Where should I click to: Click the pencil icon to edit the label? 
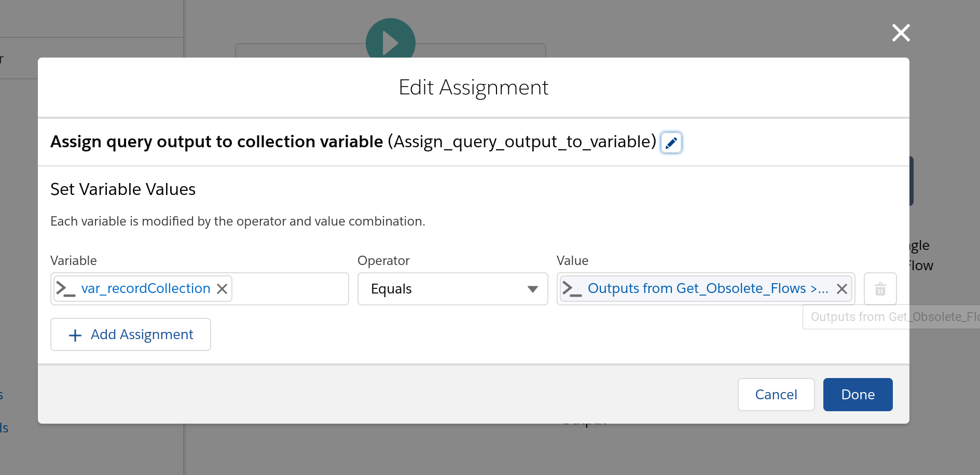671,143
